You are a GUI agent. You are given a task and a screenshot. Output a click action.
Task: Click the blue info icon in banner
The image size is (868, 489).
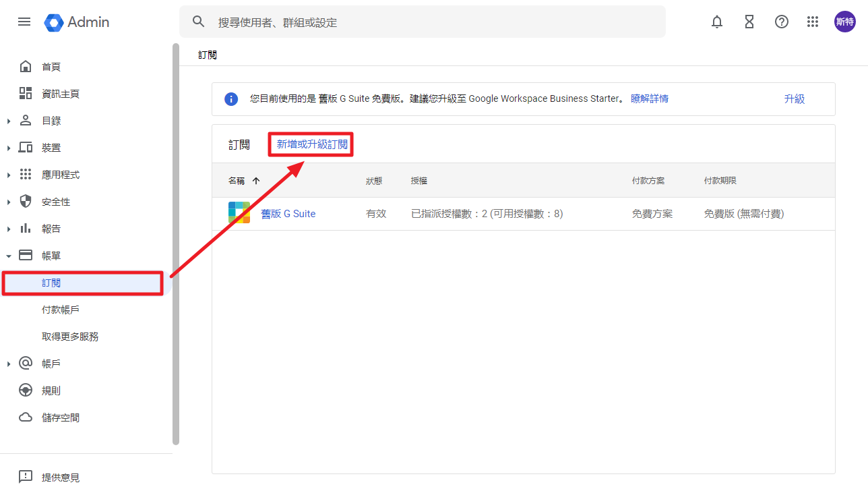click(231, 99)
